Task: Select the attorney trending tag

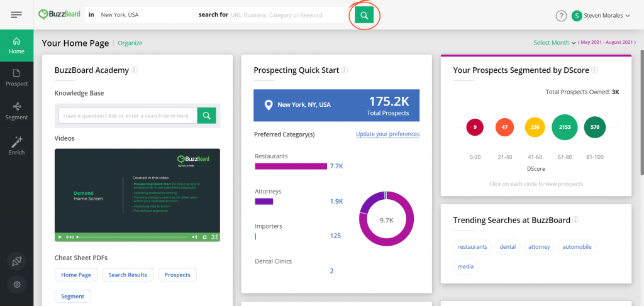Action: click(x=539, y=247)
